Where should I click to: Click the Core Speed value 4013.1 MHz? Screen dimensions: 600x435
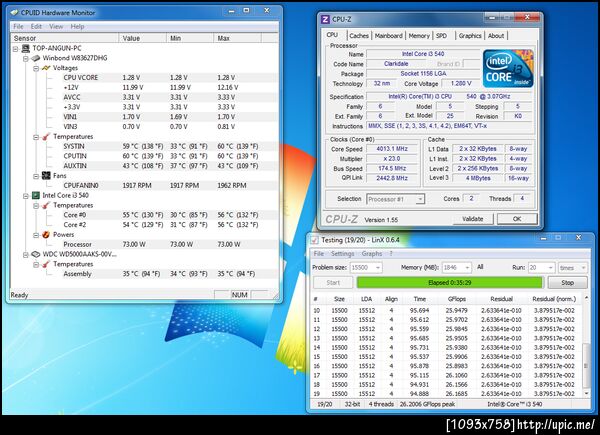pos(392,149)
